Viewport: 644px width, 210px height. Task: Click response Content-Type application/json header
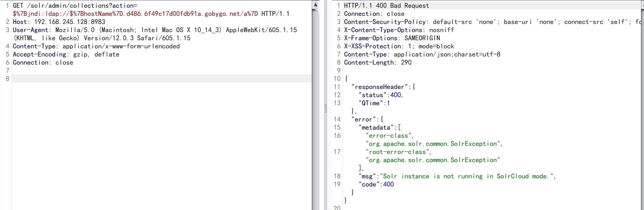click(422, 54)
